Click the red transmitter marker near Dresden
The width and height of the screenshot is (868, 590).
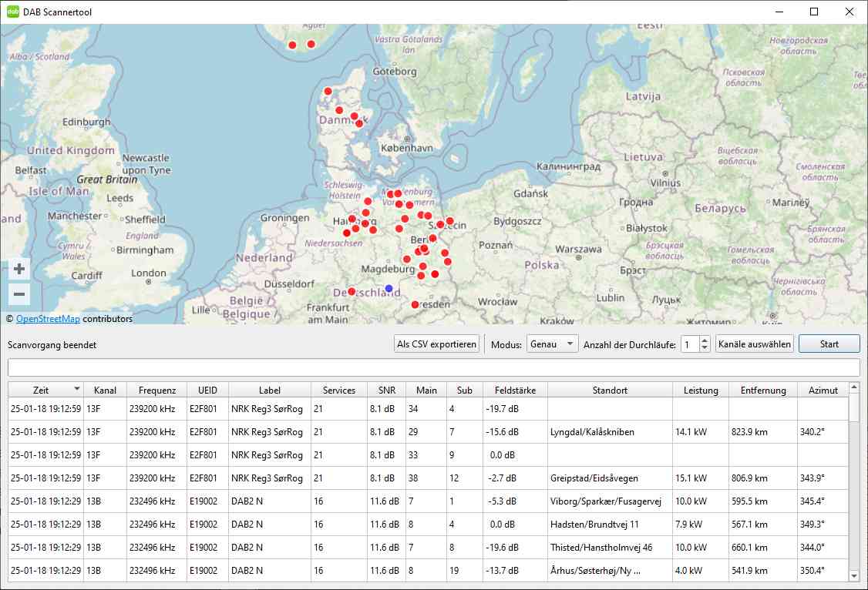415,305
